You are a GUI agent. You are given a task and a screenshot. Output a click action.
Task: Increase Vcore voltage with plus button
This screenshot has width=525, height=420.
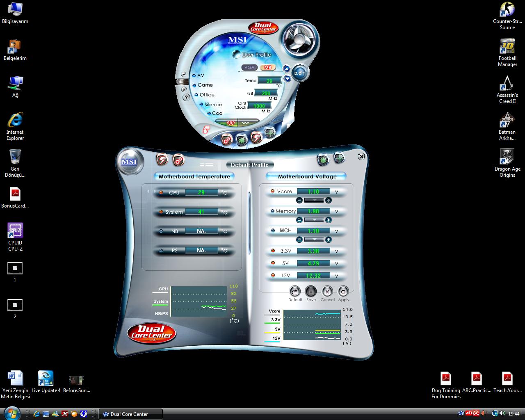click(x=328, y=200)
